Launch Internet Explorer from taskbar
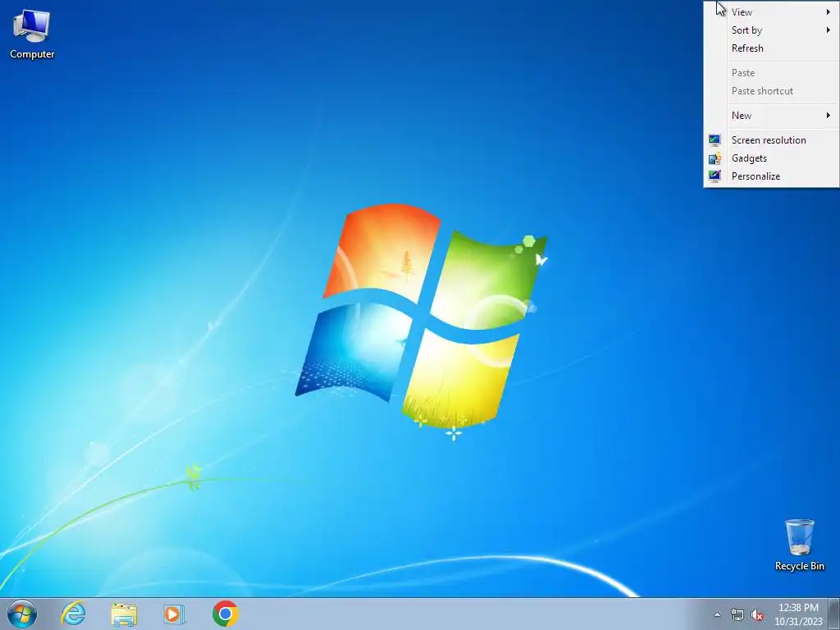The image size is (840, 630). (x=73, y=614)
